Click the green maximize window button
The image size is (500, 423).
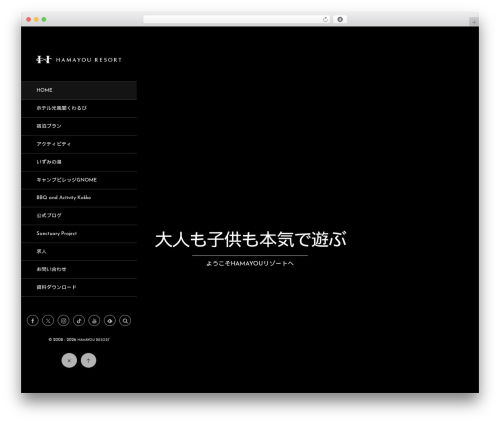click(44, 19)
